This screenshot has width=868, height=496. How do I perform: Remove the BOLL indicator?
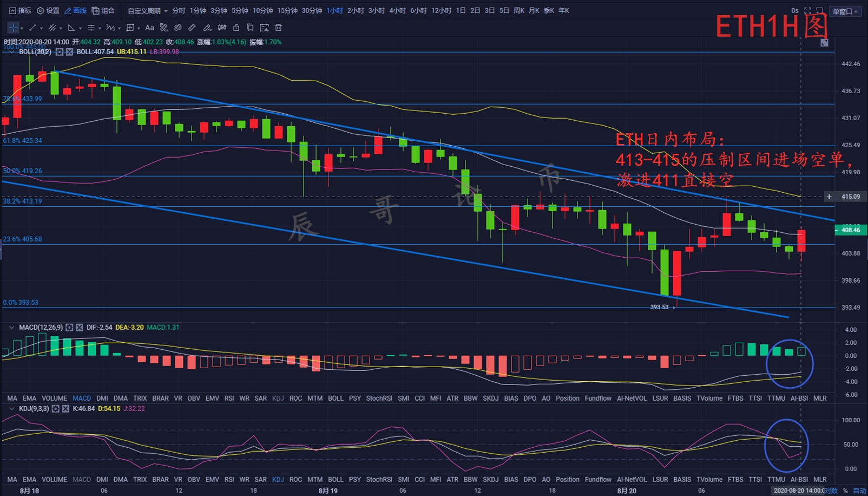click(69, 52)
